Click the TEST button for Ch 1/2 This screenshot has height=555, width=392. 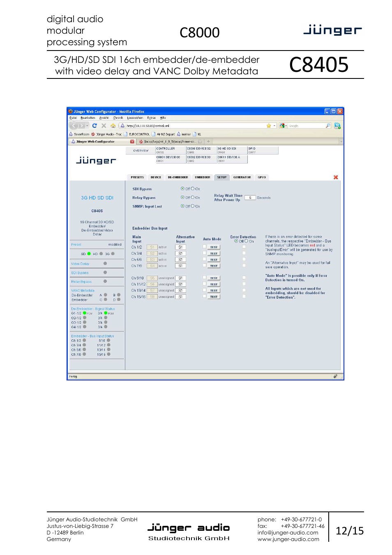coord(214,247)
